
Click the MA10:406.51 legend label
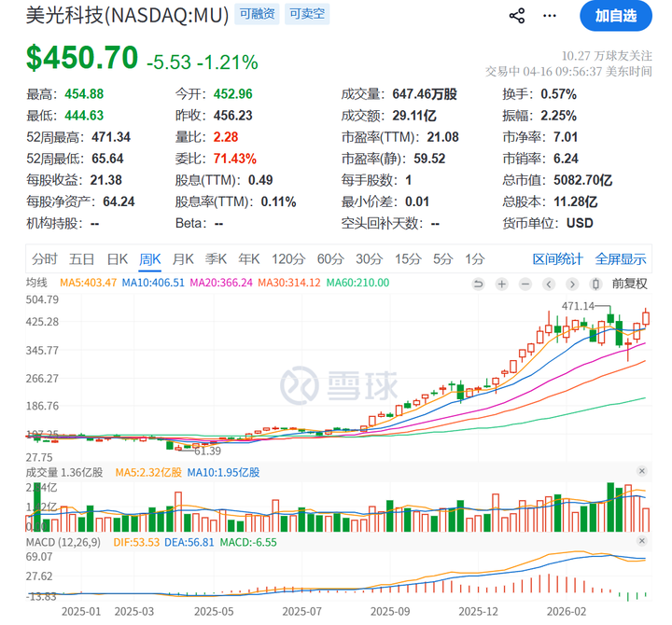[x=153, y=283]
